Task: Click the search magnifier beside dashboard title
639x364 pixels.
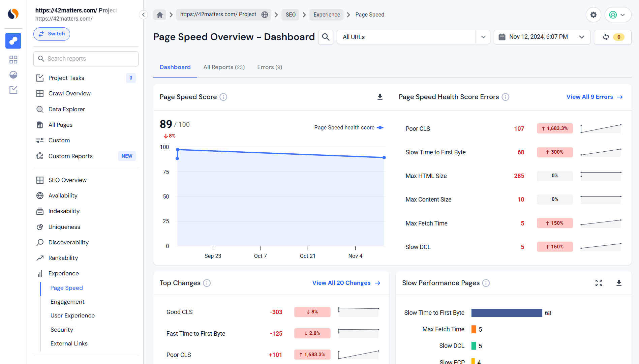Action: [x=326, y=37]
